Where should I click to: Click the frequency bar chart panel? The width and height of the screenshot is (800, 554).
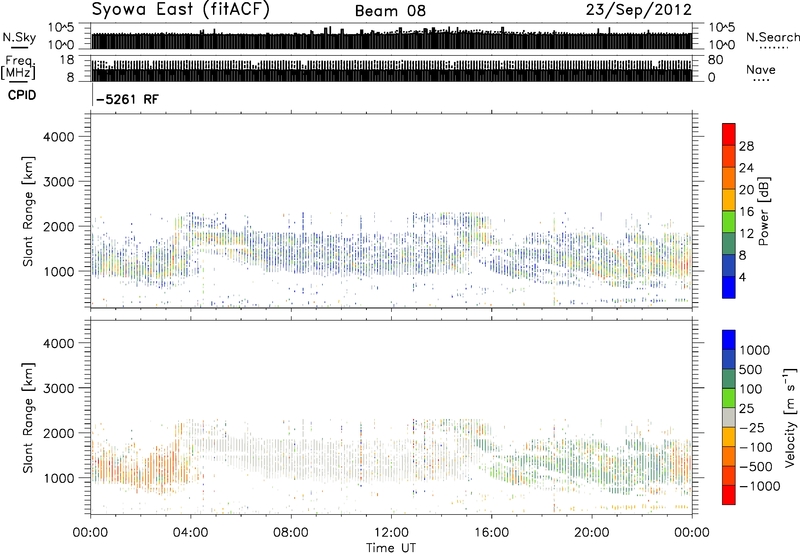tap(392, 69)
